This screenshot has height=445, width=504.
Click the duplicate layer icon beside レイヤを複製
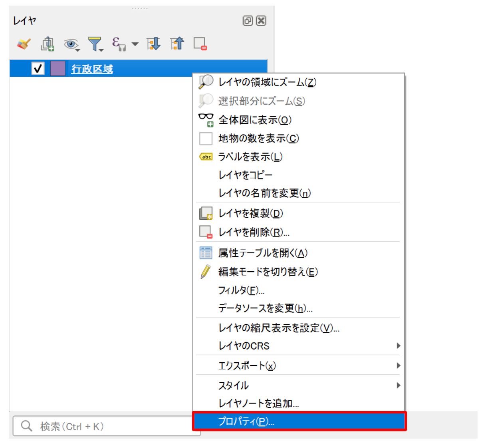(206, 213)
